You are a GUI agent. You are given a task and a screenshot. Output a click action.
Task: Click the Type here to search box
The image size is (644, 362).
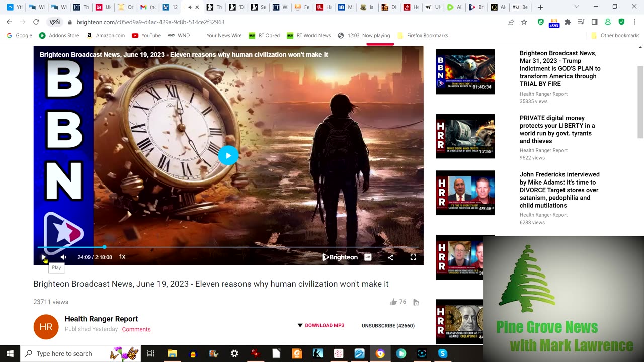pyautogui.click(x=80, y=353)
